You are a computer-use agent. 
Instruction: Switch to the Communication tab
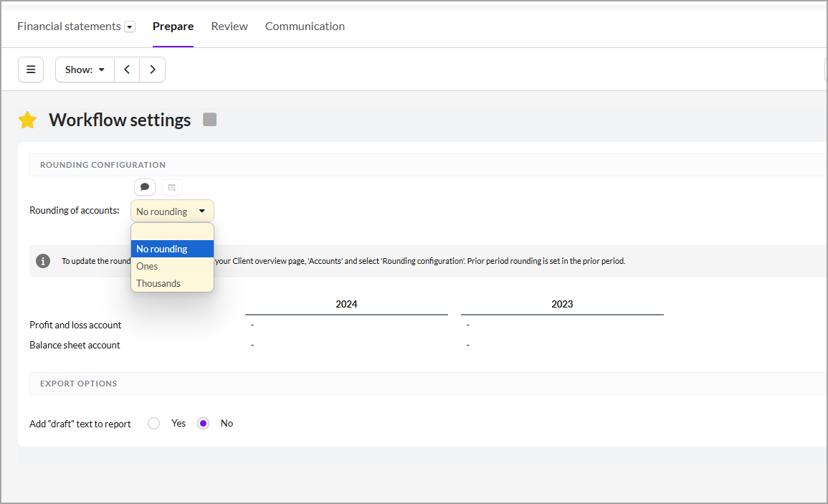pyautogui.click(x=305, y=27)
